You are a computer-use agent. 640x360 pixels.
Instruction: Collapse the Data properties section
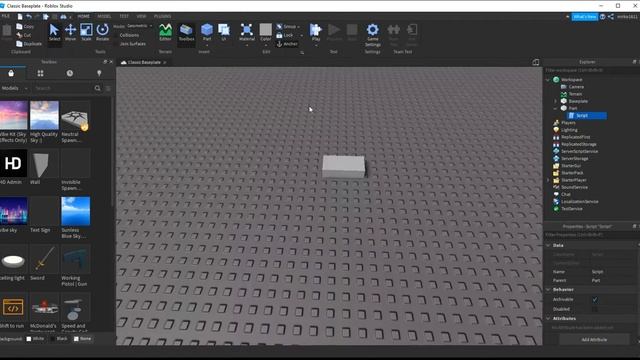(548, 245)
